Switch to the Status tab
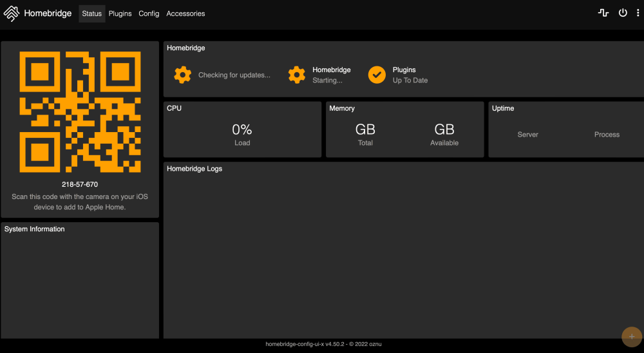The image size is (644, 353). click(x=91, y=14)
